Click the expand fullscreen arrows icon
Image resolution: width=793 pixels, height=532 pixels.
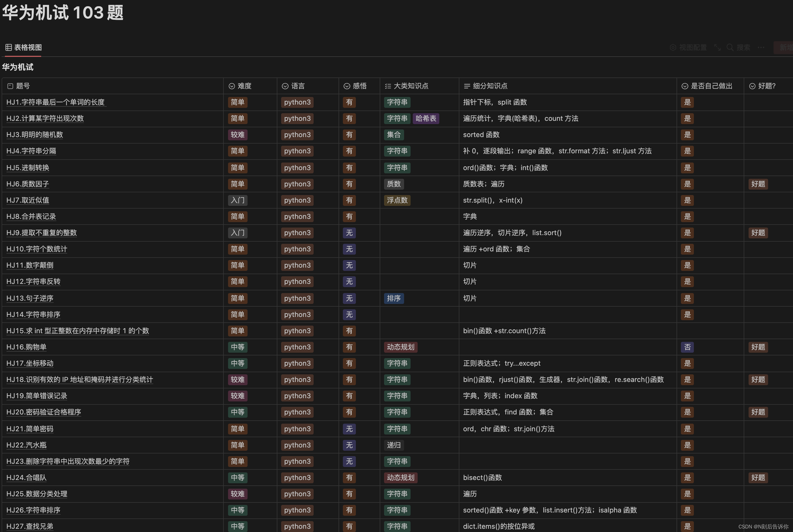pyautogui.click(x=717, y=47)
